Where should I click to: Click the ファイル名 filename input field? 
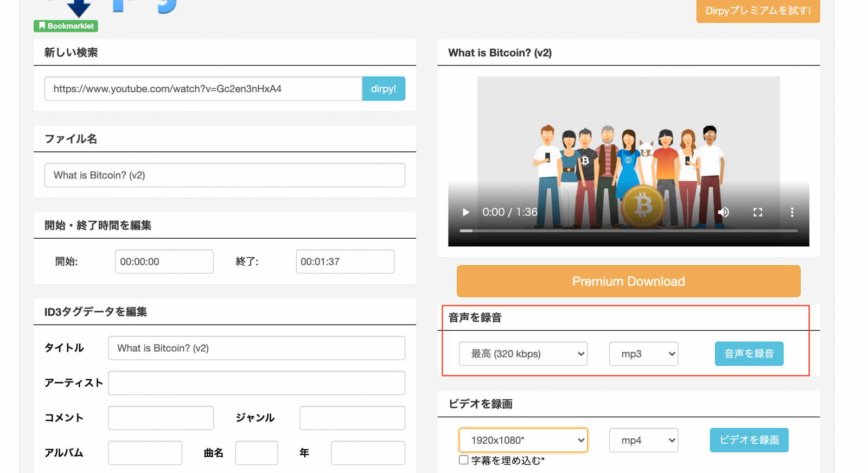[x=225, y=175]
